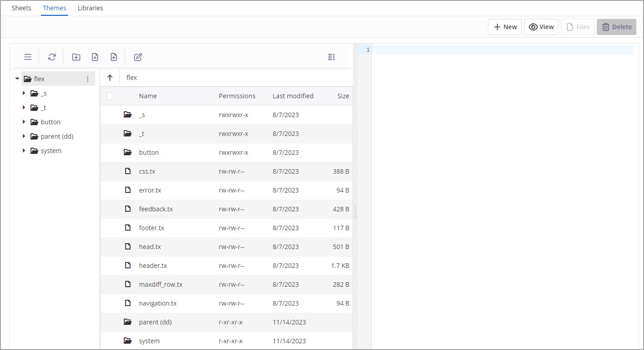Toggle the list view layout icon
The image size is (644, 350).
coord(331,57)
